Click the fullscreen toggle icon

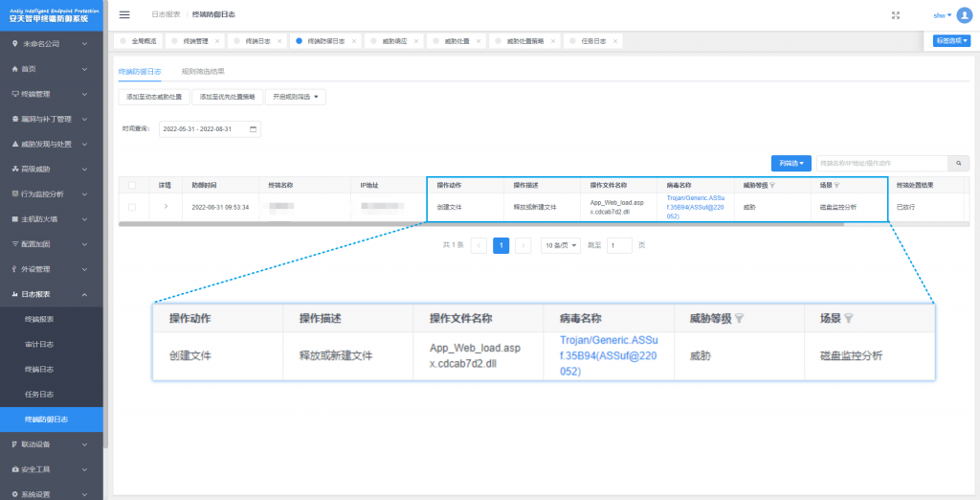(896, 15)
